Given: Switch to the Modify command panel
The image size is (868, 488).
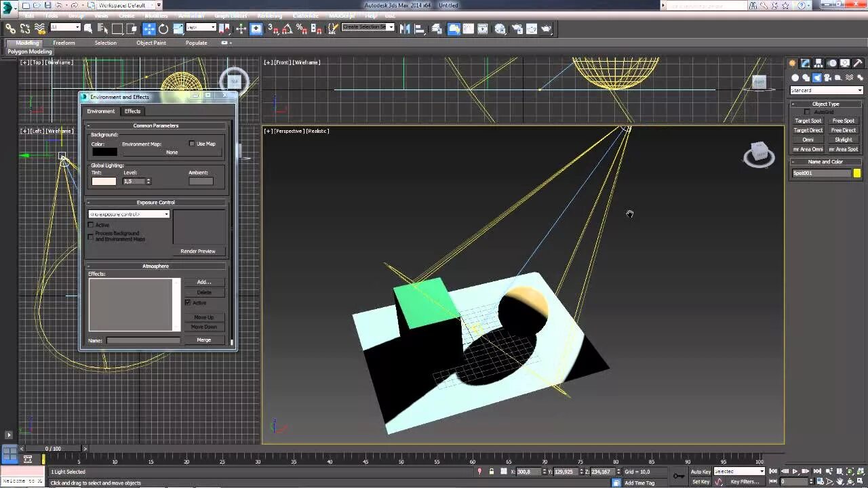Looking at the screenshot, I should click(805, 63).
